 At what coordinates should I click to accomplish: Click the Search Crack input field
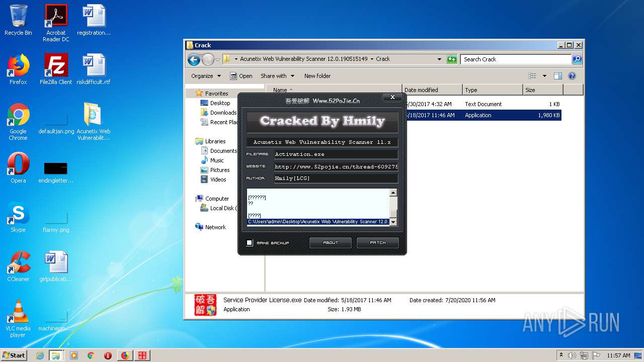click(516, 59)
